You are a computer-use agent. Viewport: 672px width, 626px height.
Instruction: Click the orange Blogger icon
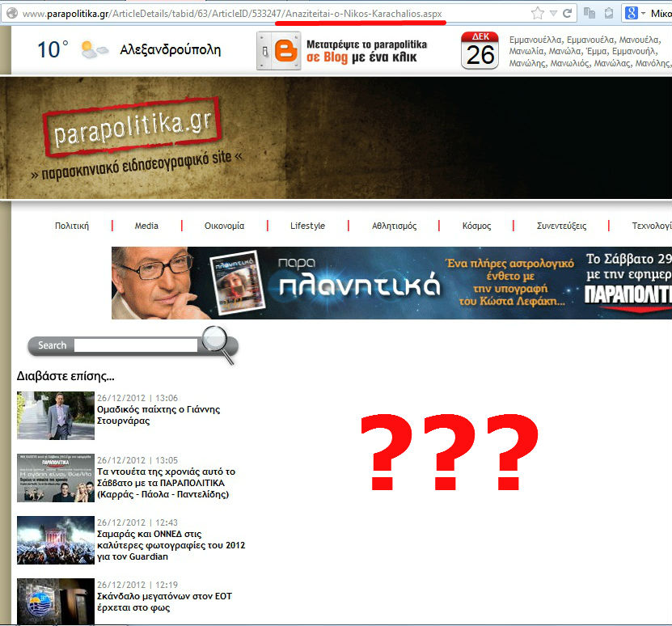[285, 51]
